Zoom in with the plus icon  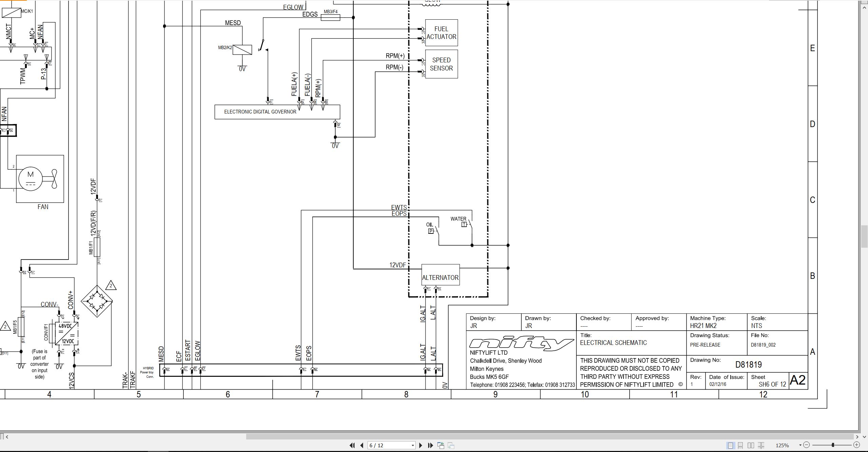(x=856, y=445)
